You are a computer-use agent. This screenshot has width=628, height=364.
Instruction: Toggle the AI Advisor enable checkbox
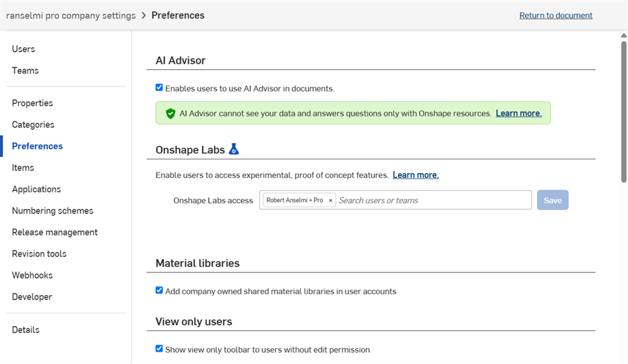click(159, 88)
